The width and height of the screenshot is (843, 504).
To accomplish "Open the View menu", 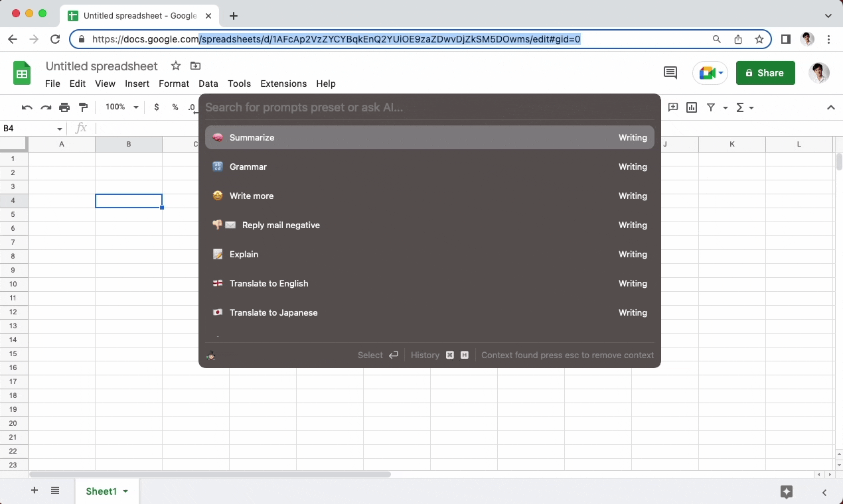I will [105, 84].
